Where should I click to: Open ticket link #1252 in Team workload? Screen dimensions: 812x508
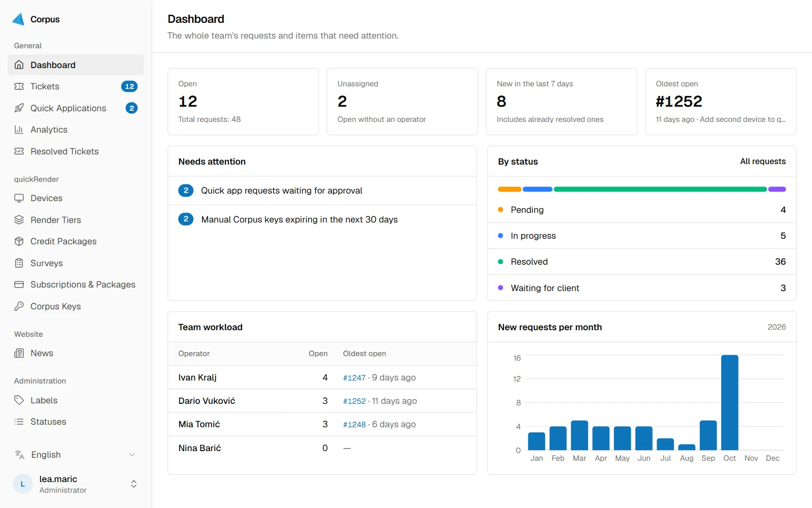354,401
